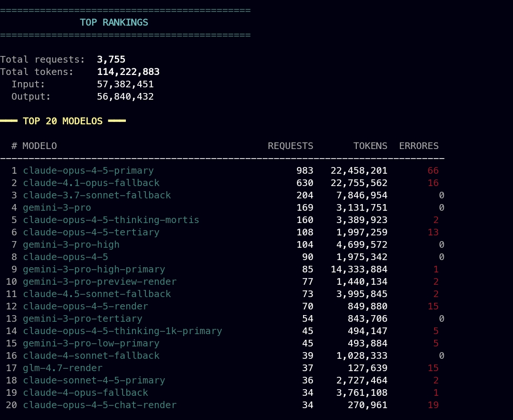Click the tokens value 7,846,954

pyautogui.click(x=362, y=196)
